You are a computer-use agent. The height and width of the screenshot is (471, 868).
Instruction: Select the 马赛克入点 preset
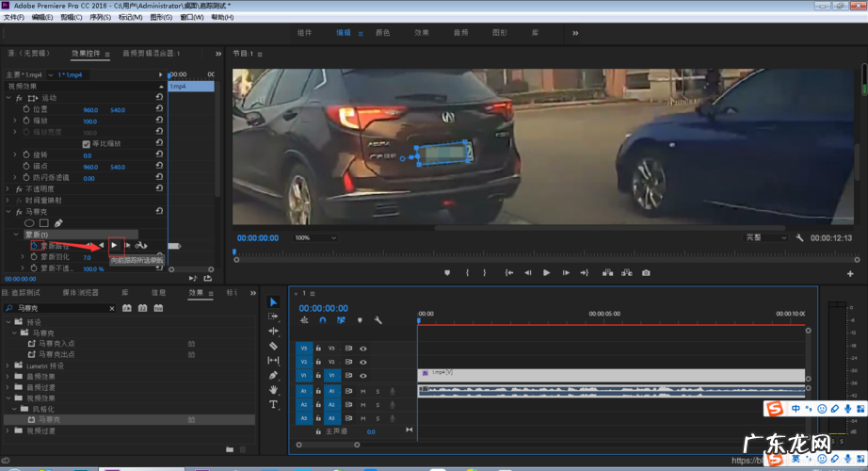[56, 344]
